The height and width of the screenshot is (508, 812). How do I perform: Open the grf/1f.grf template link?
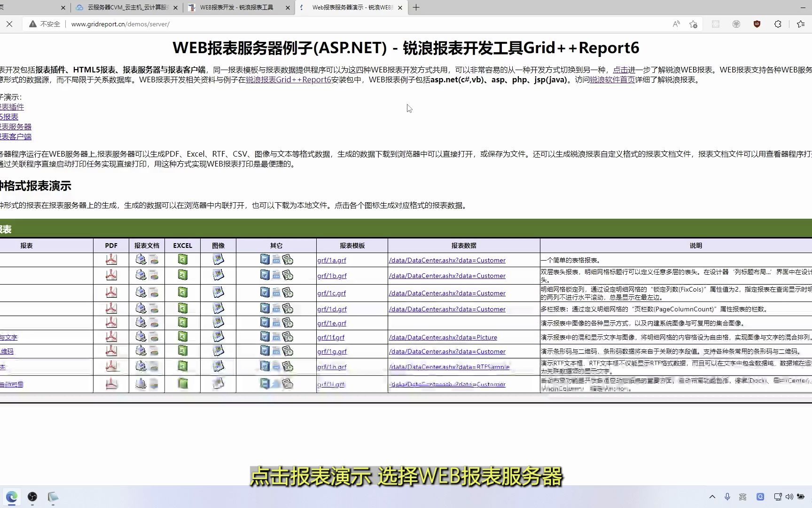pos(331,337)
